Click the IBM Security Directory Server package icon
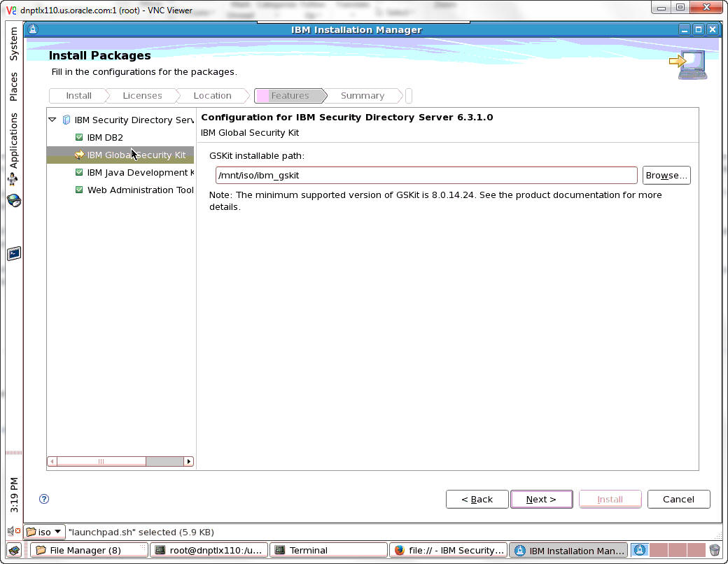 66,120
